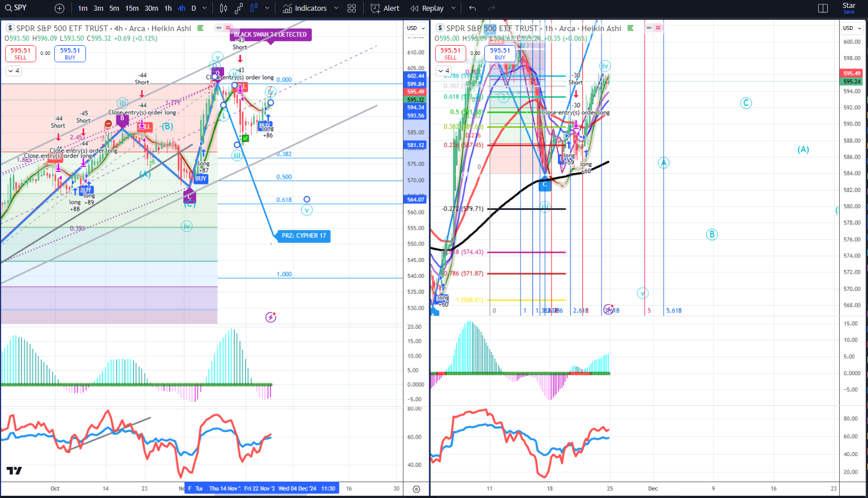Choose the candlestick chart style icon
Screen dimensions: 868x498
224,8
